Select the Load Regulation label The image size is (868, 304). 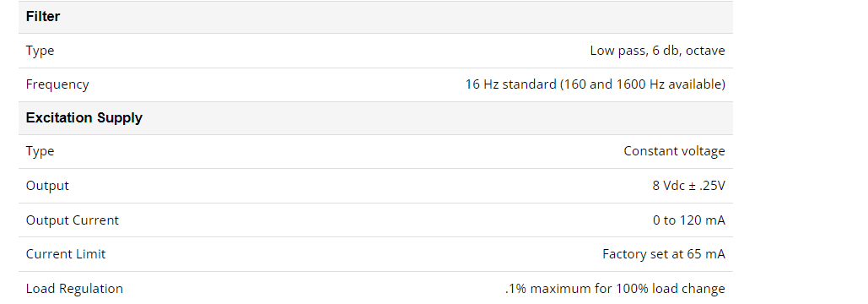[x=74, y=289]
